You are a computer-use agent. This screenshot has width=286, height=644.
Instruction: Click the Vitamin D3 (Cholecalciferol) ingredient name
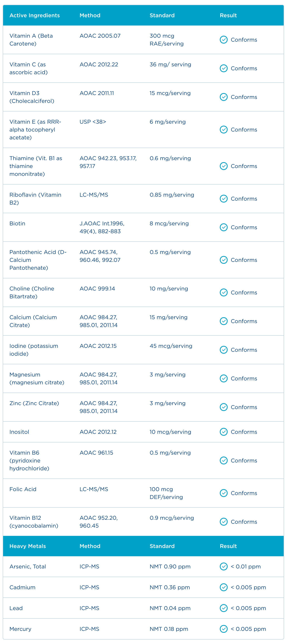tap(32, 97)
